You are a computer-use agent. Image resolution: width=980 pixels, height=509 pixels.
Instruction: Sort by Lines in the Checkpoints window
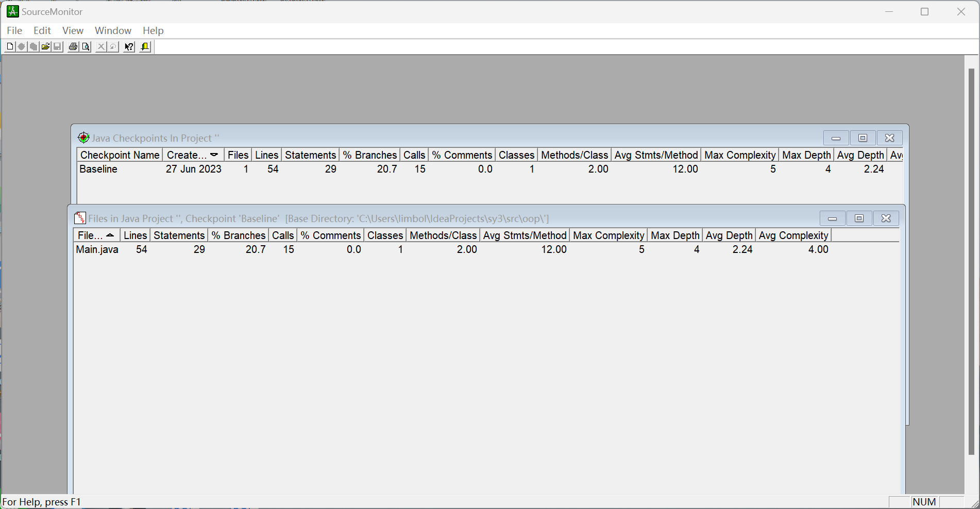(266, 155)
